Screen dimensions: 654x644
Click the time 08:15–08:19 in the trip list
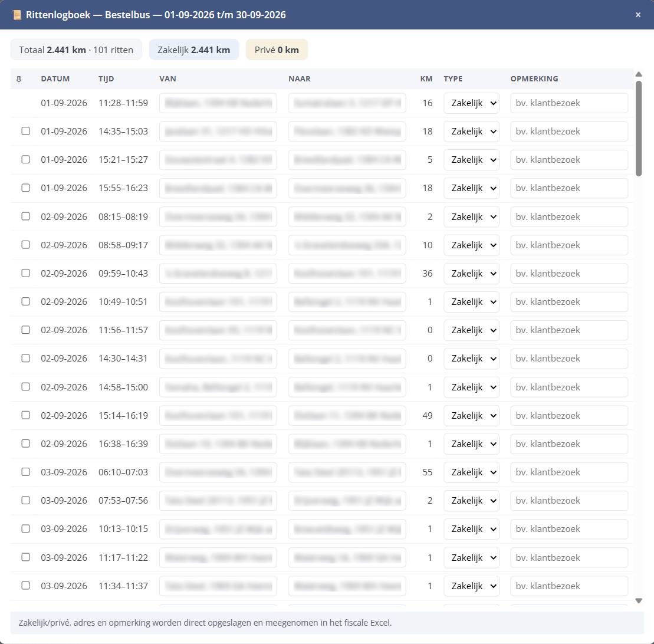(x=123, y=216)
